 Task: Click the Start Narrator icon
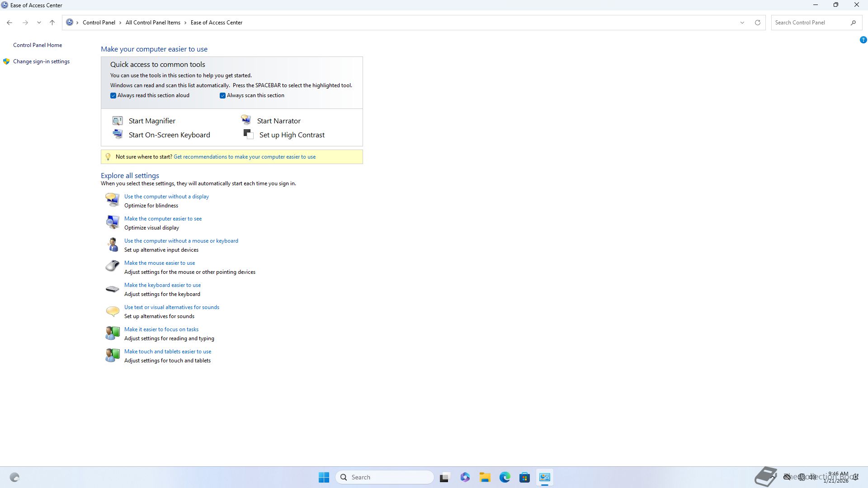(x=246, y=120)
